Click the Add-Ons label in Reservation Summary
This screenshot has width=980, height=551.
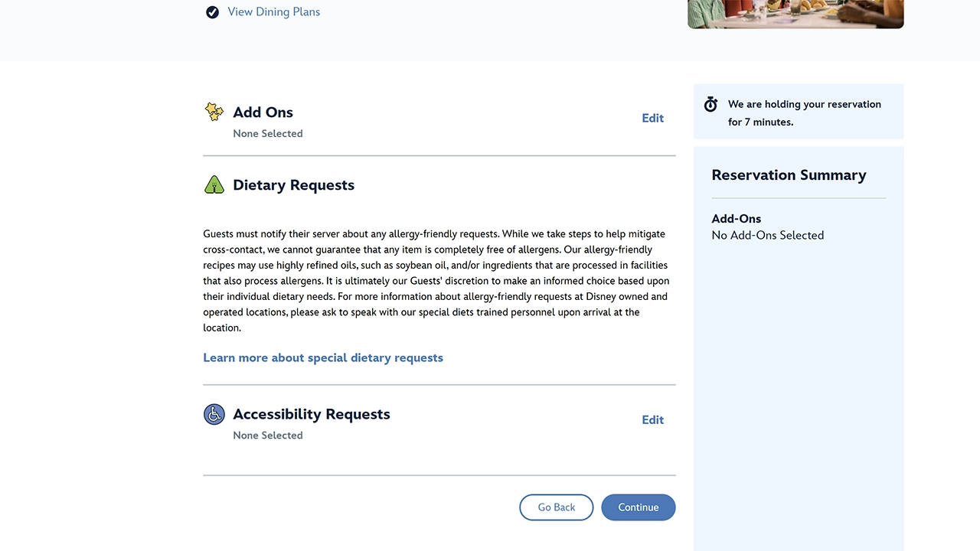[736, 219]
